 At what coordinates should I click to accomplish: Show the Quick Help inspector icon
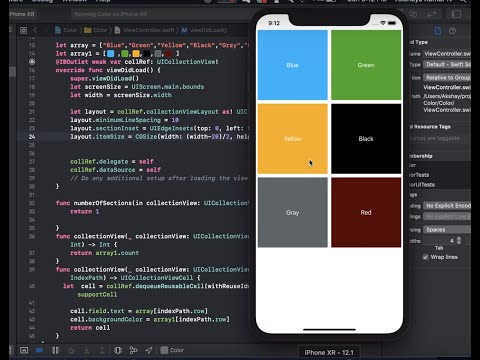(x=452, y=31)
